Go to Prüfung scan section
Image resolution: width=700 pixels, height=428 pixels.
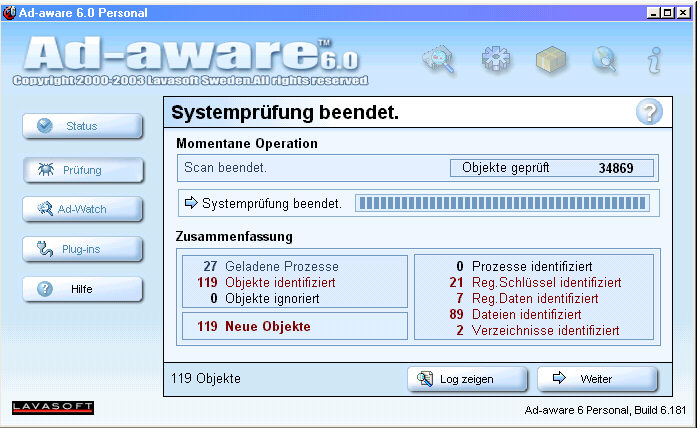[x=83, y=170]
